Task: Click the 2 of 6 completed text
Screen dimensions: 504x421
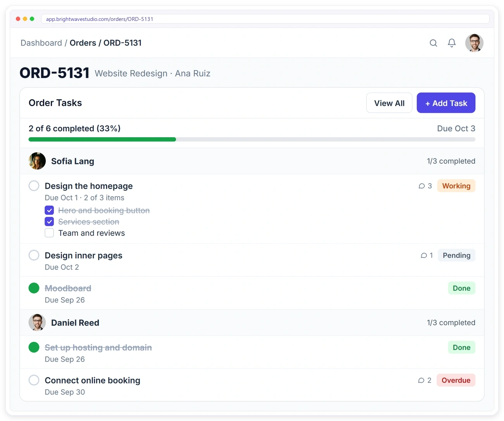Action: 74,128
